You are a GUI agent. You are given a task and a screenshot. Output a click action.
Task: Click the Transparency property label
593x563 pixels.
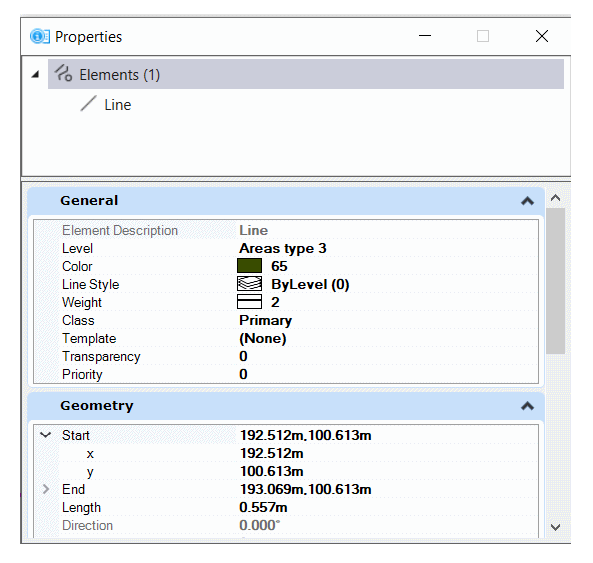[x=101, y=357]
